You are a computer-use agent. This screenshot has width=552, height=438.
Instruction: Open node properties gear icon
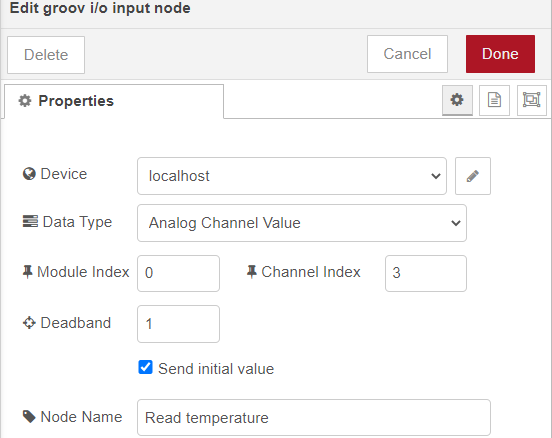tap(457, 100)
